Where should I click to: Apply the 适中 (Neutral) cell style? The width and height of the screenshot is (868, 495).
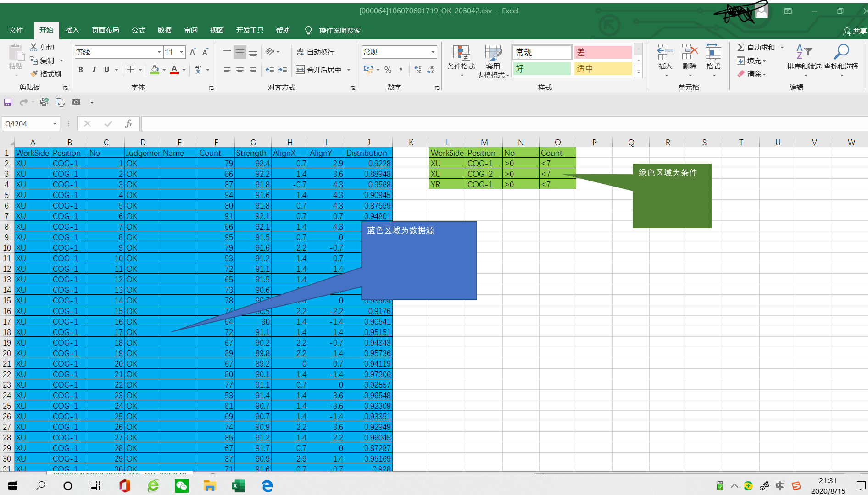tap(603, 69)
